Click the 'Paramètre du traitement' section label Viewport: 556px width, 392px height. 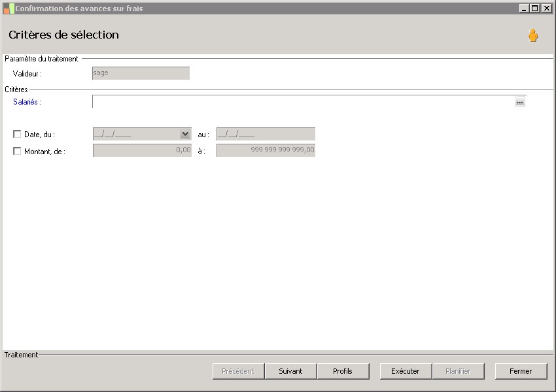[41, 59]
